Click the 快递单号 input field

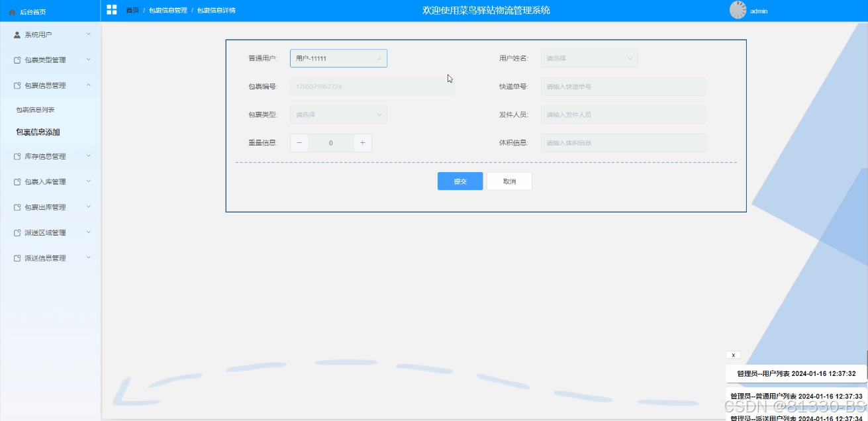[x=623, y=87]
